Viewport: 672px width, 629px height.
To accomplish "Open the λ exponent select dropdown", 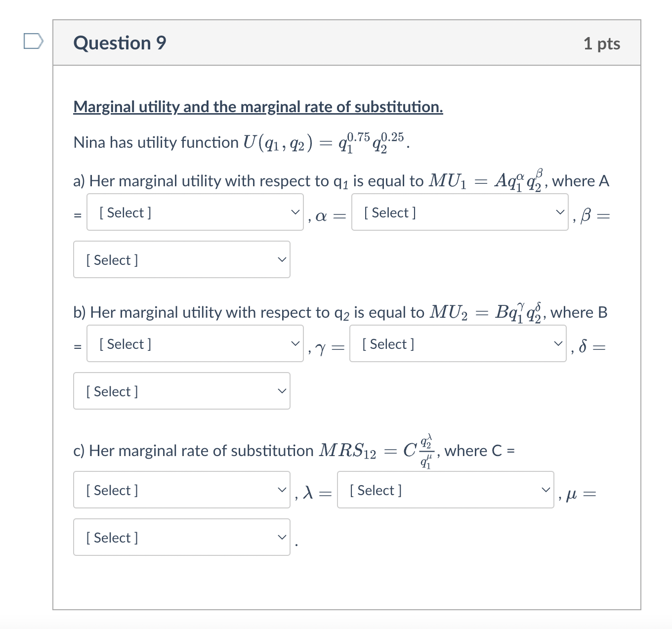I will click(x=445, y=490).
